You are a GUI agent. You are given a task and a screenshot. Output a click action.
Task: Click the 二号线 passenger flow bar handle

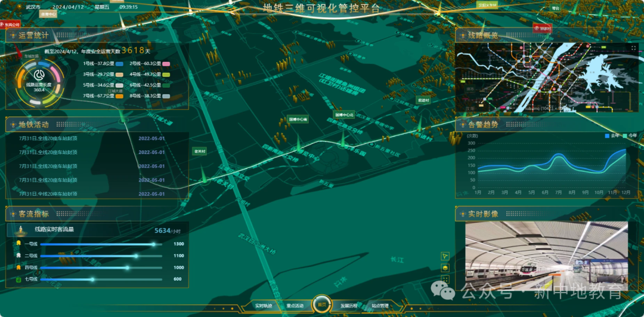tap(136, 256)
